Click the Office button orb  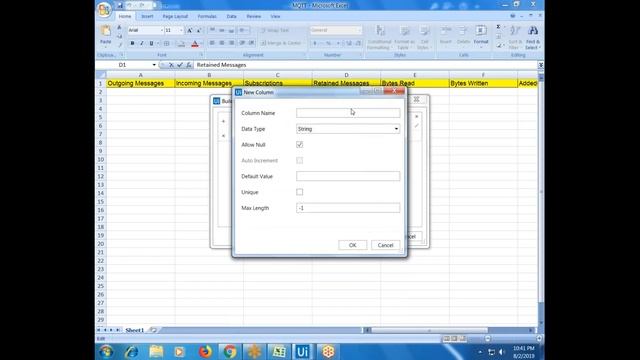104,10
